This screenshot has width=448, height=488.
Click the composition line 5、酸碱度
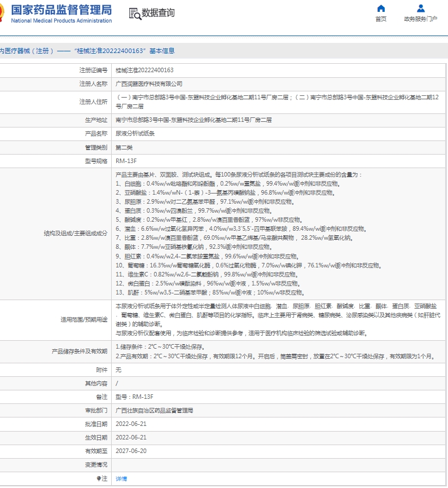pyautogui.click(x=210, y=219)
